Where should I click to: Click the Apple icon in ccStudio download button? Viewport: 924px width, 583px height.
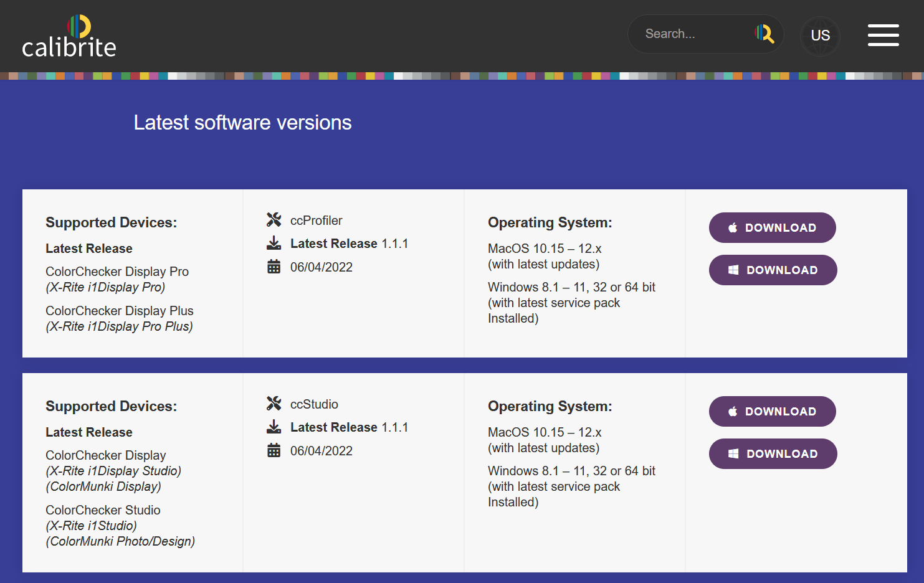point(733,411)
